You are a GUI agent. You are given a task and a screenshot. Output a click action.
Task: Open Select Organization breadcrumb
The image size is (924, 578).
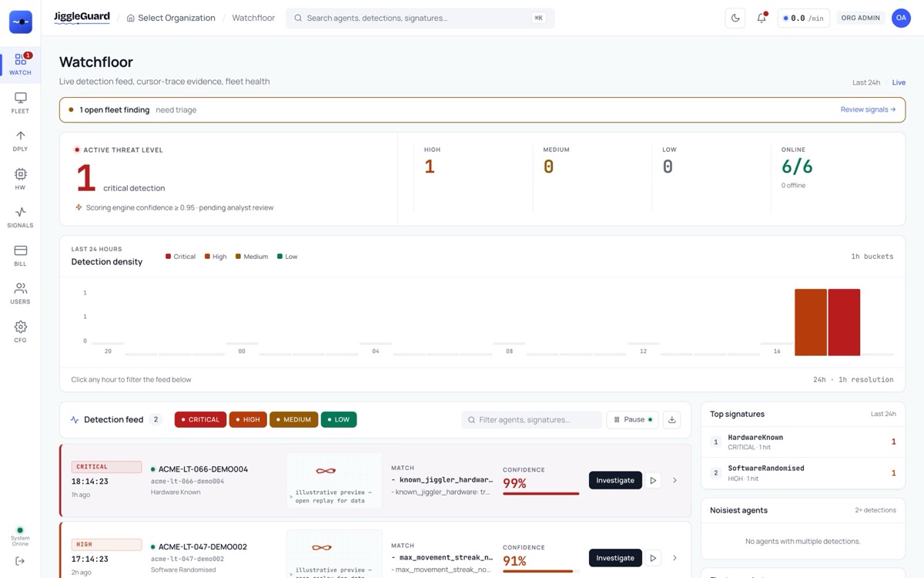pyautogui.click(x=171, y=18)
